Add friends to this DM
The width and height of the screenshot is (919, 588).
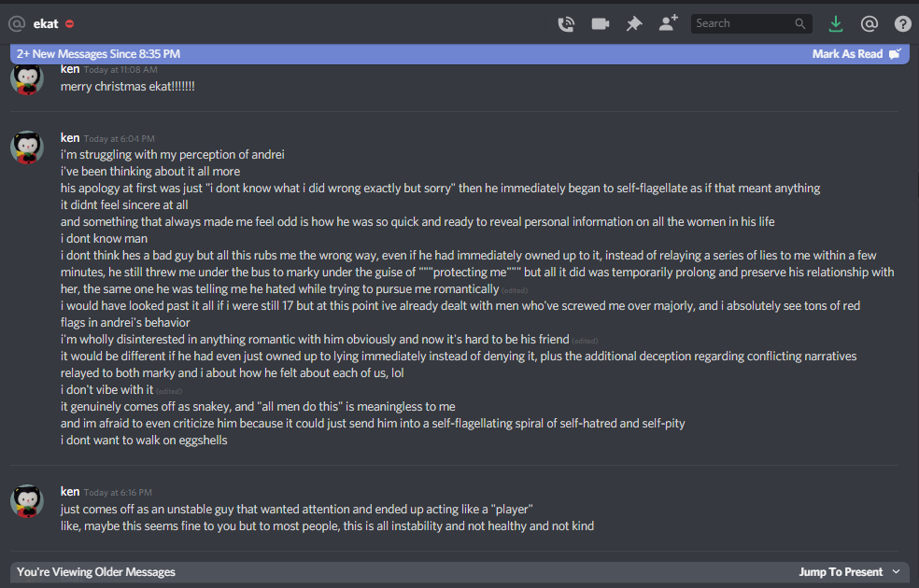pos(668,24)
